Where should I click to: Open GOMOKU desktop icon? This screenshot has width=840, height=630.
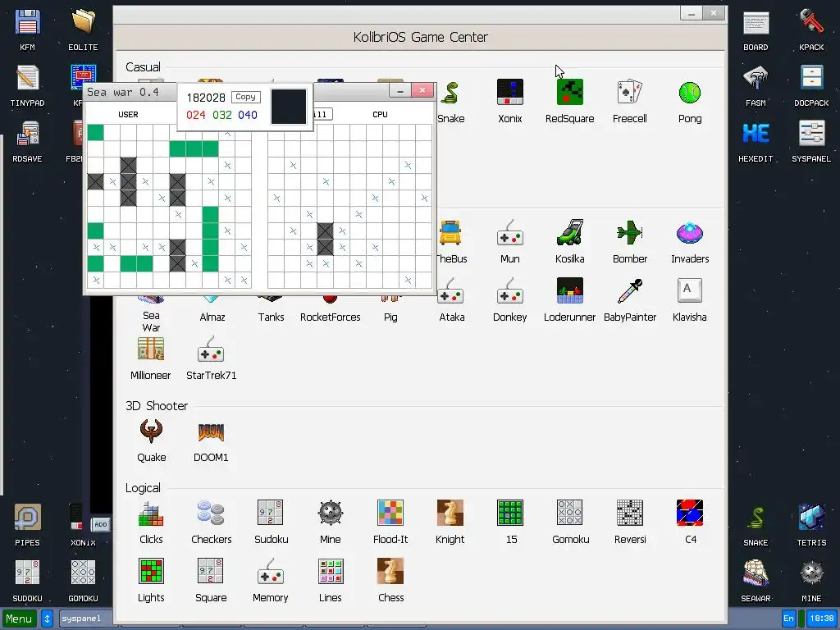tap(83, 581)
